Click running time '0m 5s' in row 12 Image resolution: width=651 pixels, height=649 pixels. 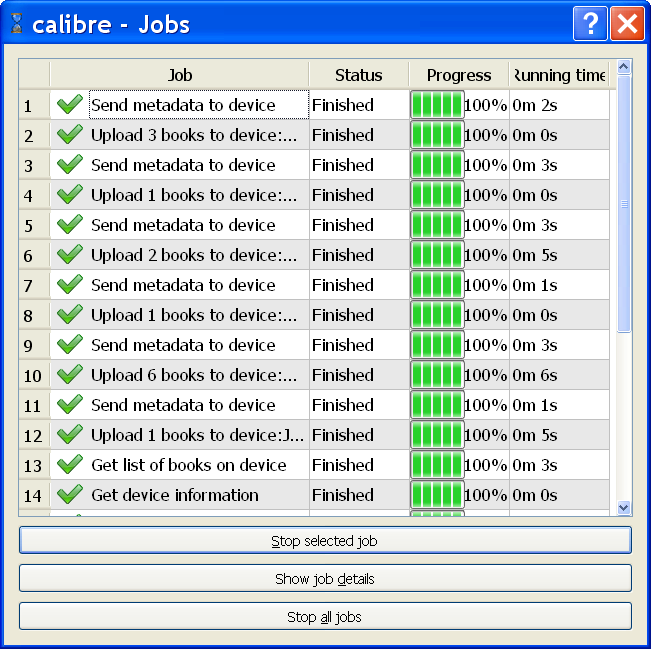pos(535,435)
